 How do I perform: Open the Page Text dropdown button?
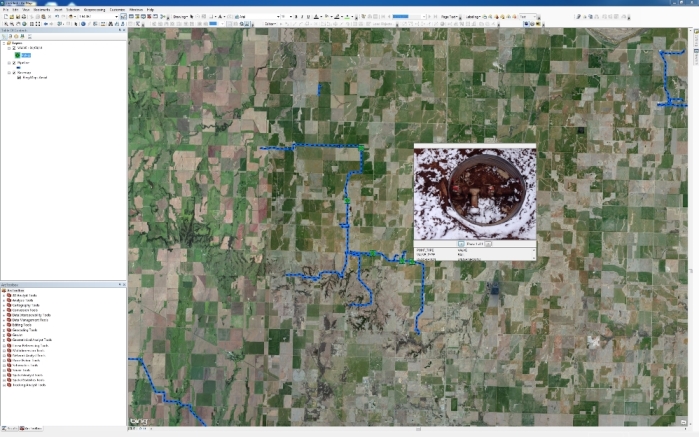coord(449,16)
